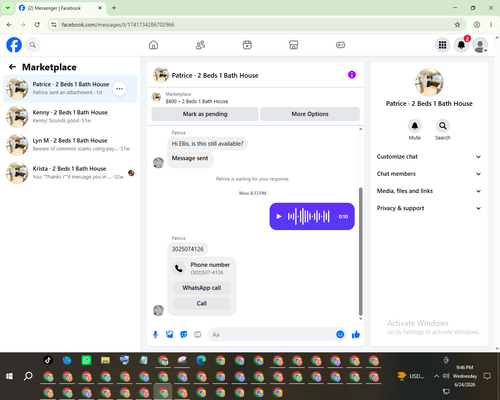Click the Messenger | Facebook browser tab

tap(60, 8)
